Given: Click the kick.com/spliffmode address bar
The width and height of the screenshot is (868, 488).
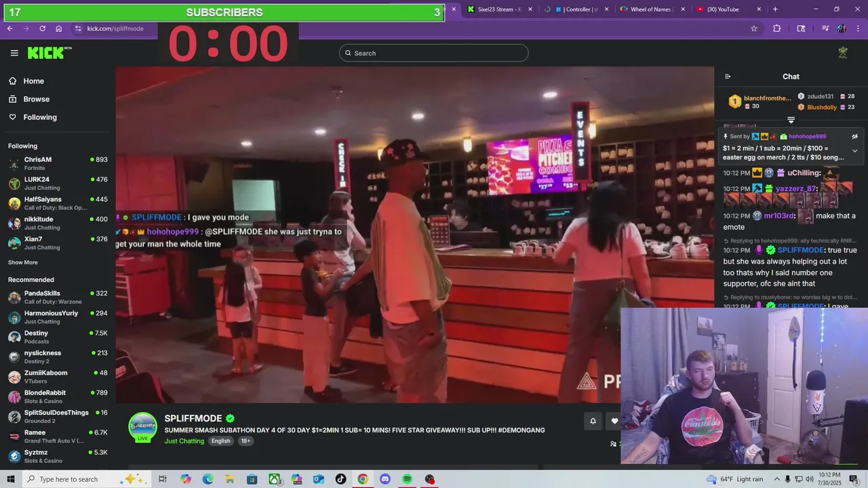Looking at the screenshot, I should pyautogui.click(x=115, y=28).
